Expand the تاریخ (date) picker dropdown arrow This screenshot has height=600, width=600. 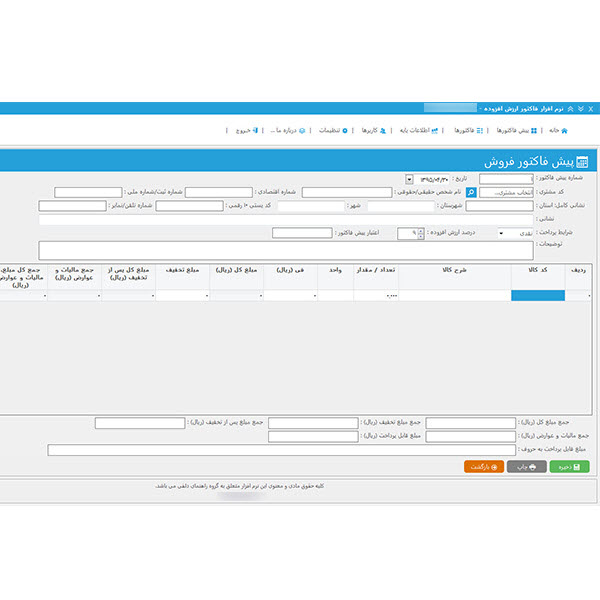pyautogui.click(x=409, y=179)
